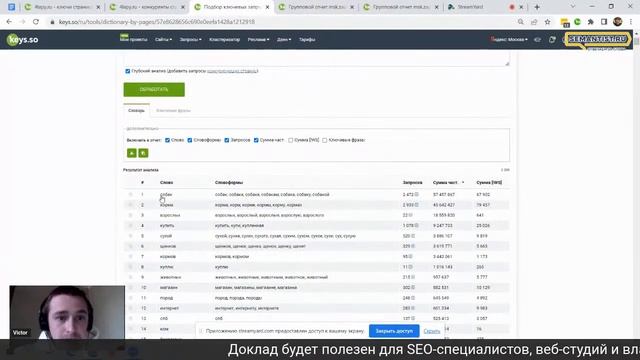Click the word щенков in the table
Image resolution: width=640 pixels, height=360 pixels.
pyautogui.click(x=168, y=246)
